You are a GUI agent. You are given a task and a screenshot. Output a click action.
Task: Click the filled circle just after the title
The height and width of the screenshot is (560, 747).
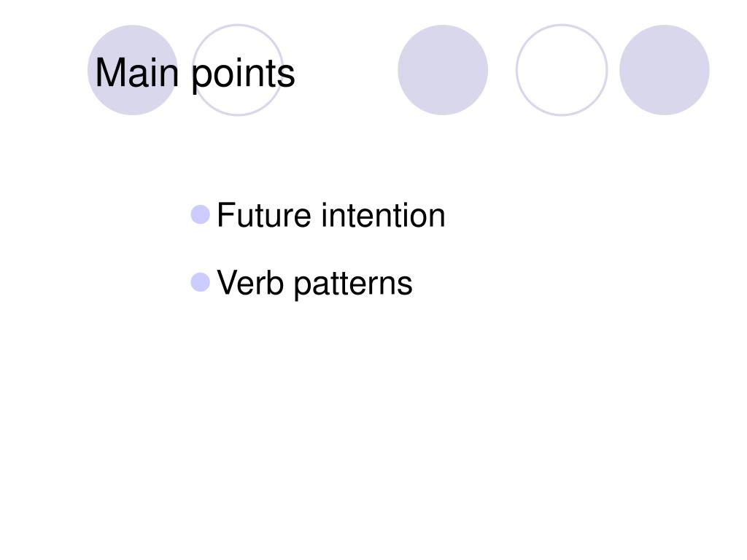tap(443, 70)
